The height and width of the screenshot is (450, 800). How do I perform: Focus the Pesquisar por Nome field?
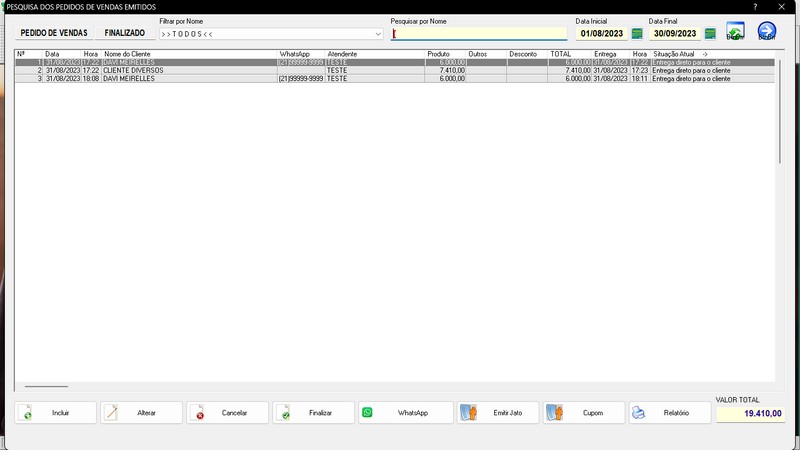[x=479, y=34]
